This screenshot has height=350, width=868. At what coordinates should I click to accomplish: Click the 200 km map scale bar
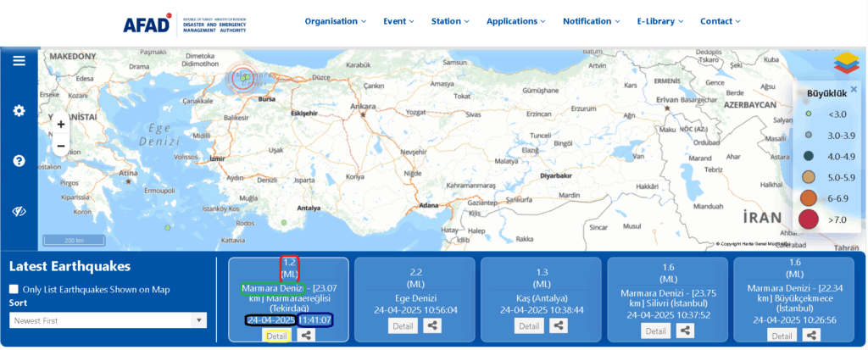click(x=75, y=241)
